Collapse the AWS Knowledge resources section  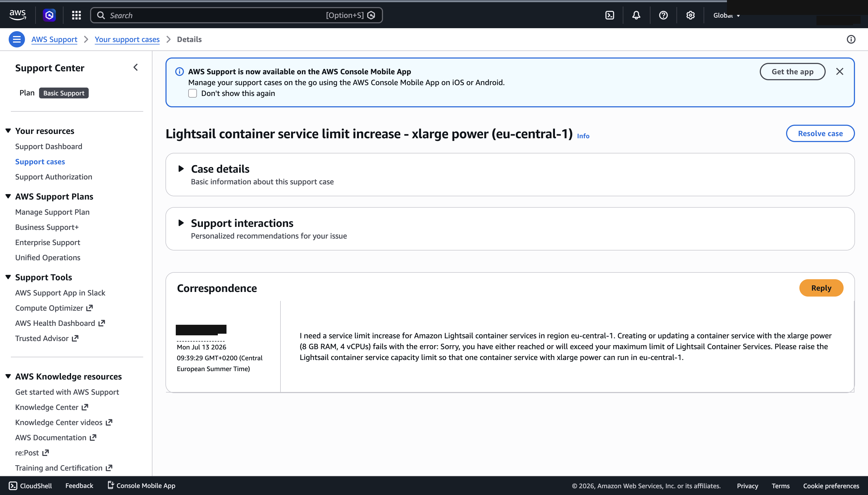click(x=8, y=376)
